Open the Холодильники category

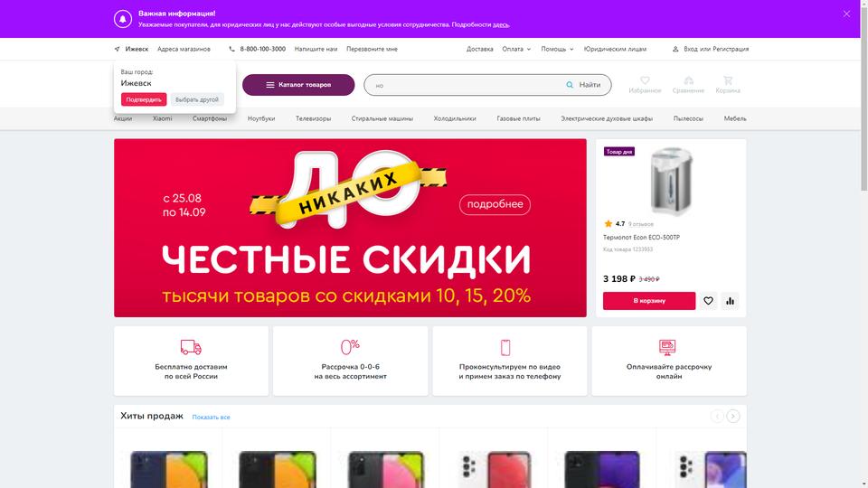pyautogui.click(x=455, y=118)
